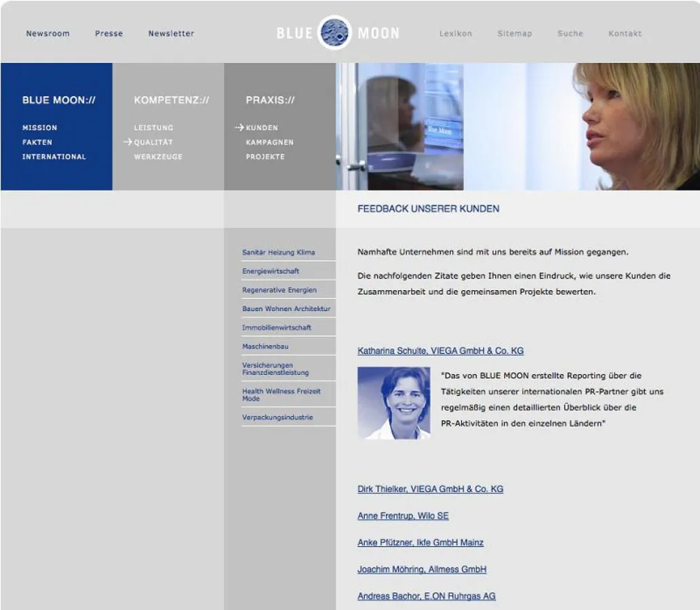700x610 pixels.
Task: Open the FAKTEN menu item
Action: (x=37, y=142)
